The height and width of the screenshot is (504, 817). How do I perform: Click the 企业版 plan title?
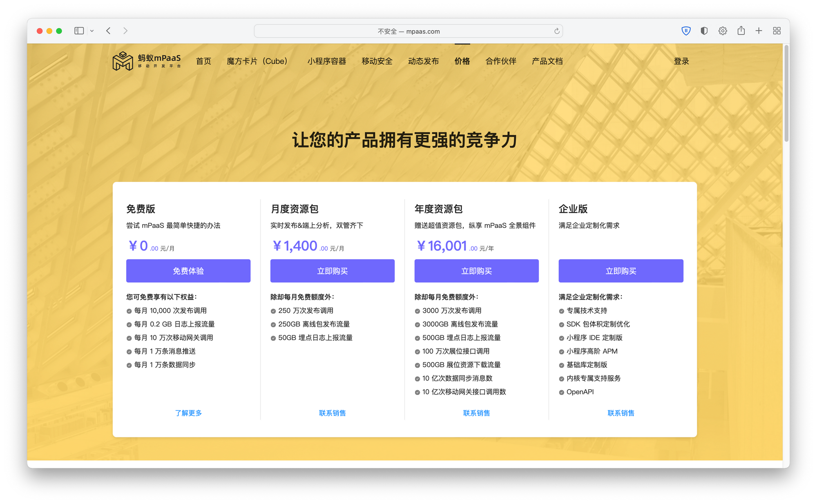pos(573,209)
